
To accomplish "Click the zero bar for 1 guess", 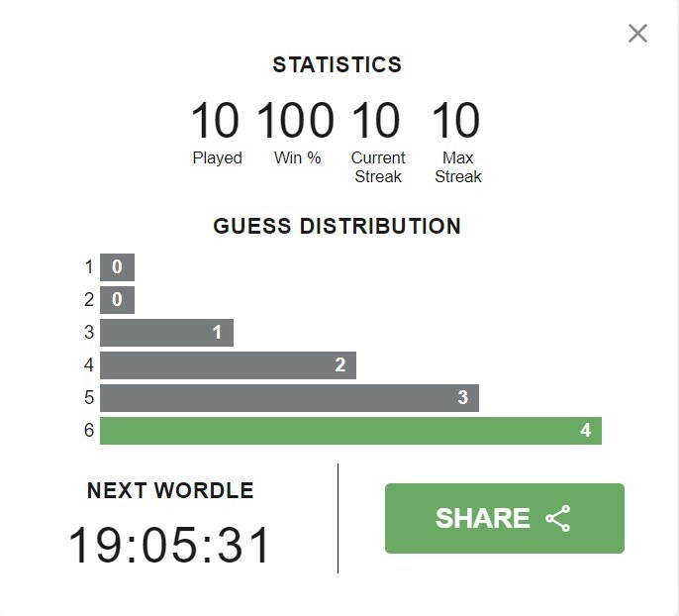I will click(x=117, y=267).
